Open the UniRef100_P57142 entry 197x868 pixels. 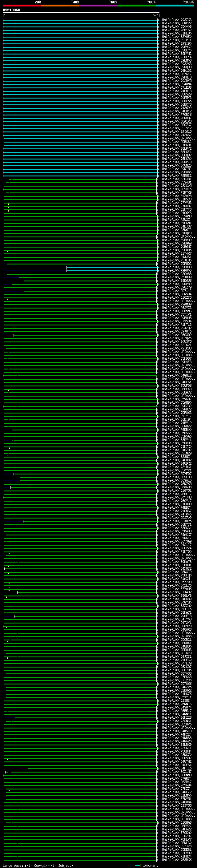coord(177,291)
